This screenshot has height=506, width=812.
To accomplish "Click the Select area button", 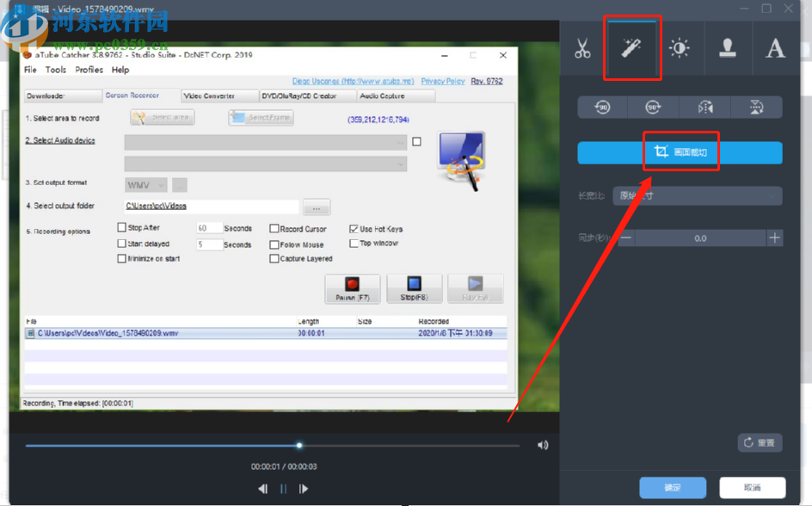I will [163, 118].
